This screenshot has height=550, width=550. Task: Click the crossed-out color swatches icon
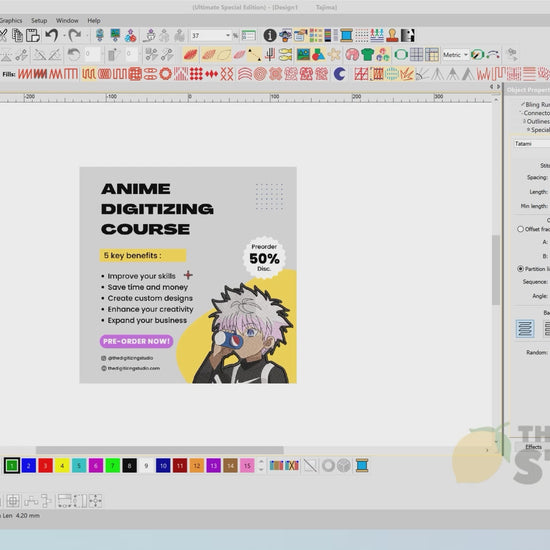(x=292, y=465)
